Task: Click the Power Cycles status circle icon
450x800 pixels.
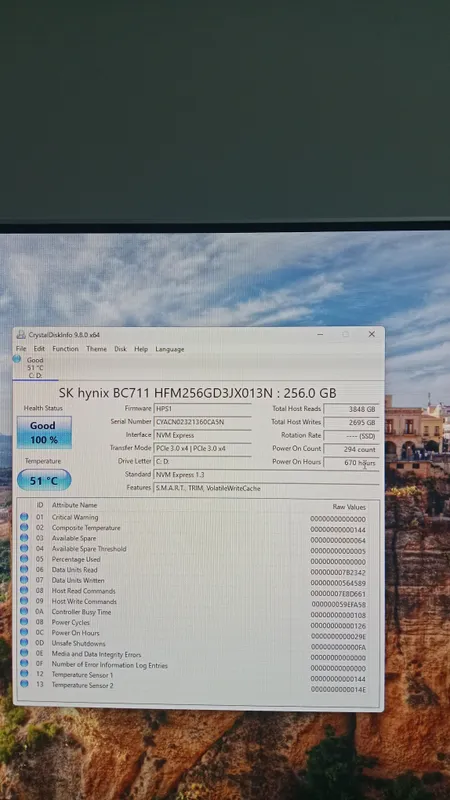Action: [x=24, y=622]
